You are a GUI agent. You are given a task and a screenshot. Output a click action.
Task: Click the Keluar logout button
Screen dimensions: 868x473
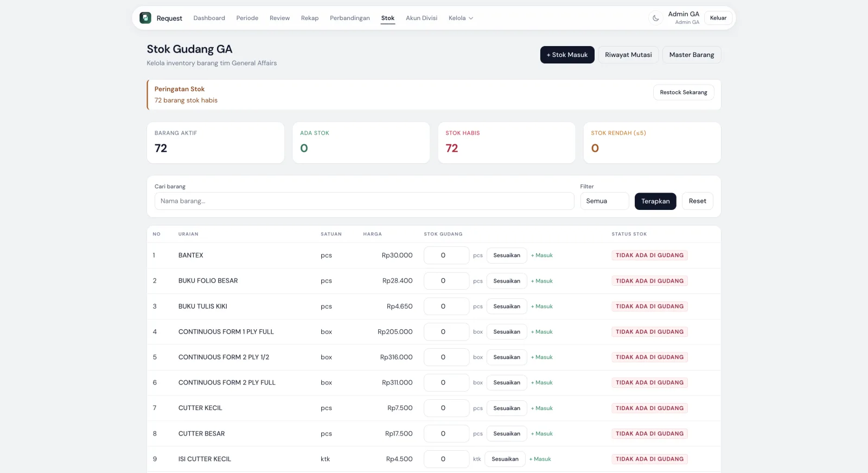click(x=718, y=18)
